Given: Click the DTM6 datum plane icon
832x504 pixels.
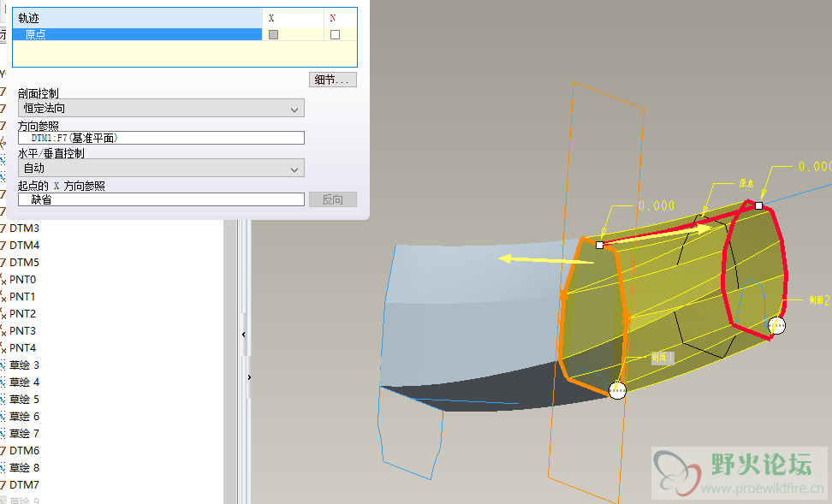Looking at the screenshot, I should tap(3, 451).
